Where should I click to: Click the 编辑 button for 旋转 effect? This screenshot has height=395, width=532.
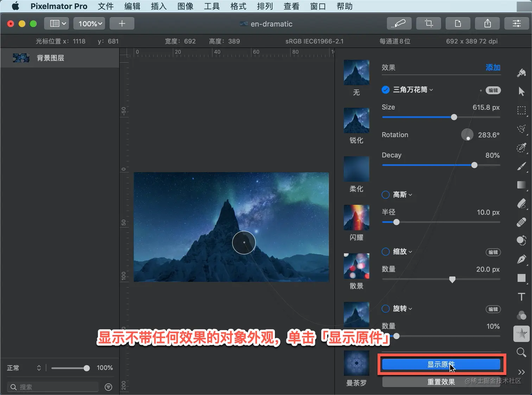493,309
